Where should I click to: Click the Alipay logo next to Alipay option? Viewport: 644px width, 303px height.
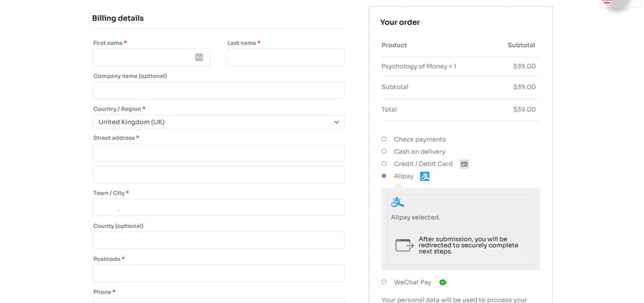[424, 177]
